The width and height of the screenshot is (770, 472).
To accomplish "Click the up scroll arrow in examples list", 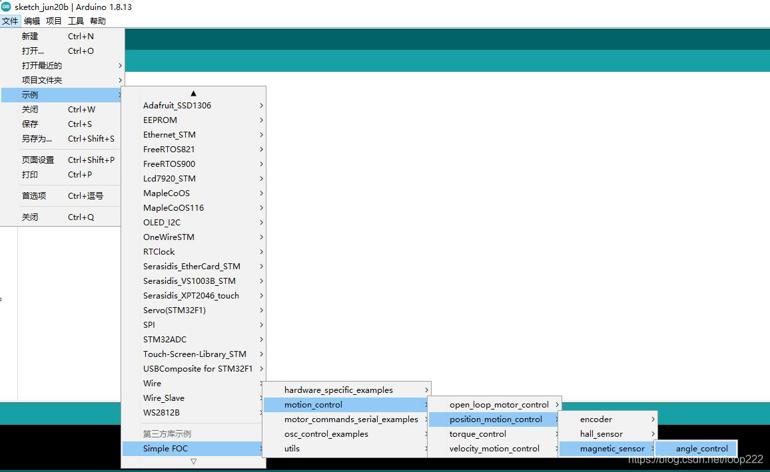I will coord(193,93).
